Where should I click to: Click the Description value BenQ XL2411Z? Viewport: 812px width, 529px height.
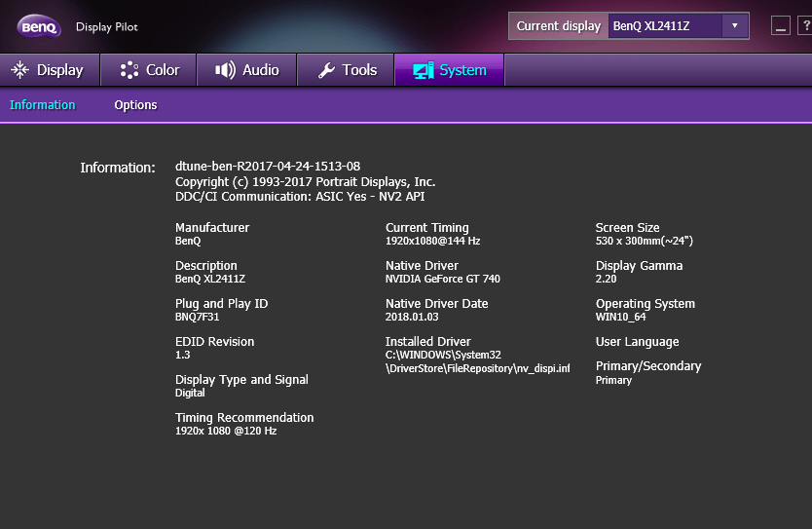(210, 279)
